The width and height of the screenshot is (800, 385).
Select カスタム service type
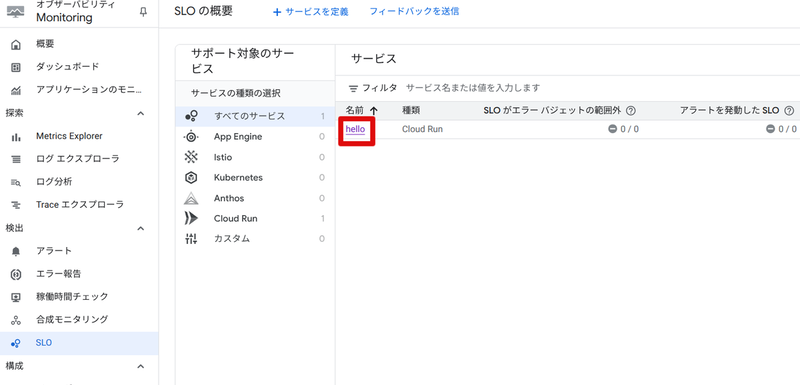tap(255, 239)
